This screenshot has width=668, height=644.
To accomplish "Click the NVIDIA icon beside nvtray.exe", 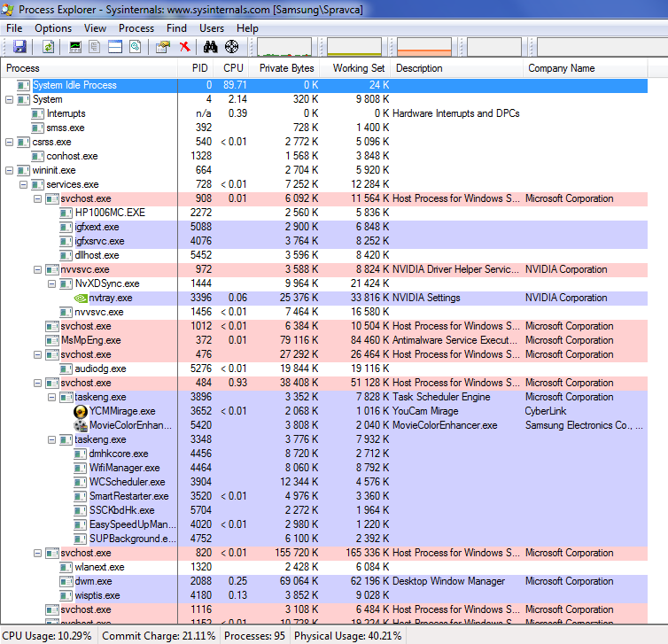I will click(81, 298).
